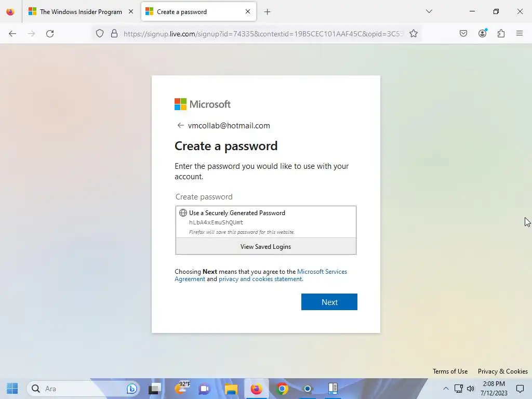The image size is (532, 399).
Task: Close the Create a password tab
Action: pos(248,11)
